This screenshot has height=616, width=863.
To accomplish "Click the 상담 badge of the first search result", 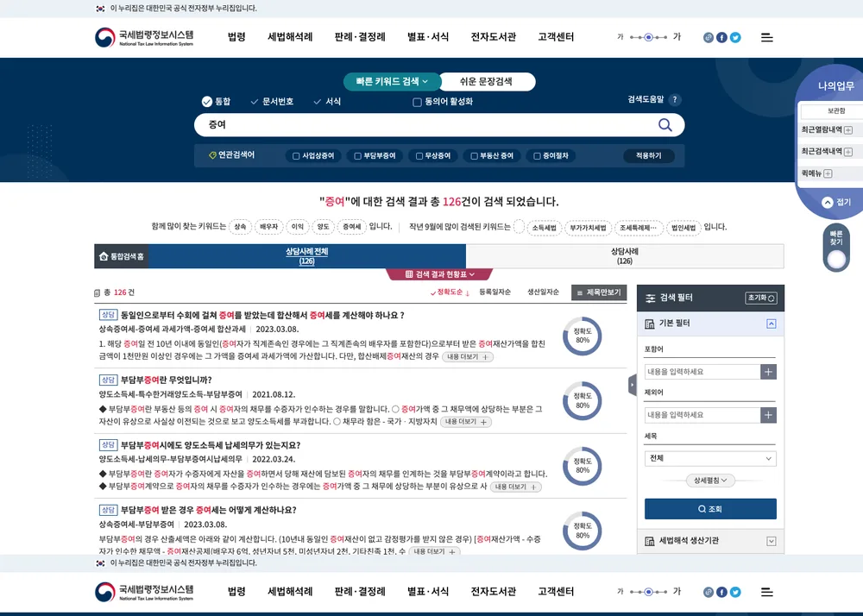I will click(x=108, y=315).
